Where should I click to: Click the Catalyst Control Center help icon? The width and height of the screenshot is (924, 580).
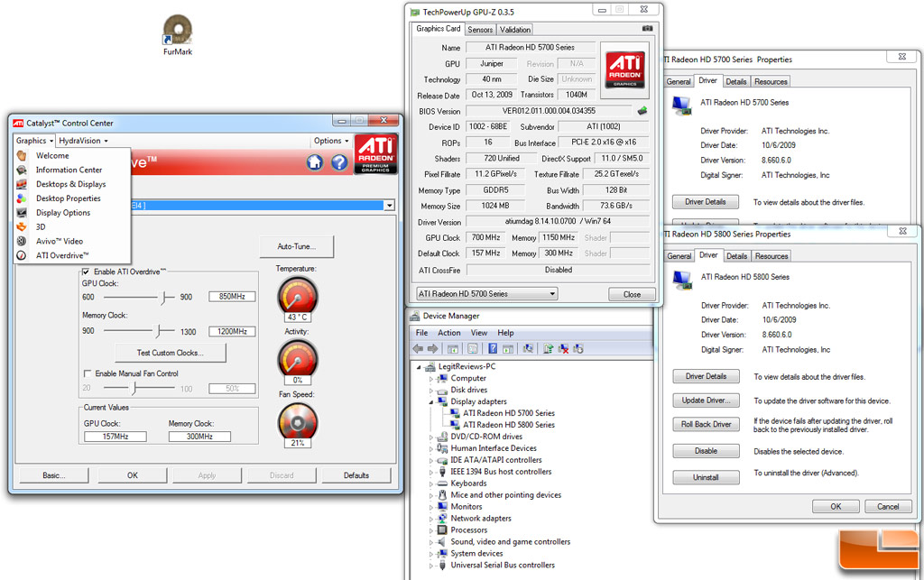[339, 162]
